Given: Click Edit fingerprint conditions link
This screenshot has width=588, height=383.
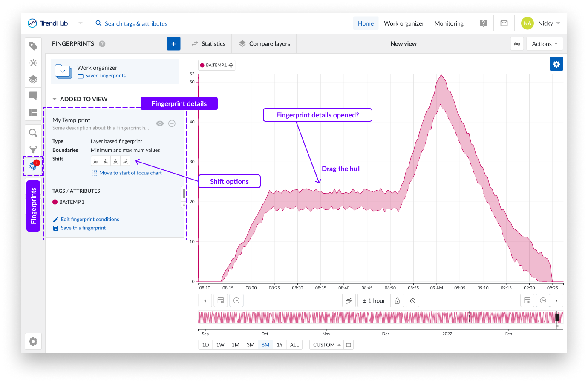Looking at the screenshot, I should [x=89, y=220].
